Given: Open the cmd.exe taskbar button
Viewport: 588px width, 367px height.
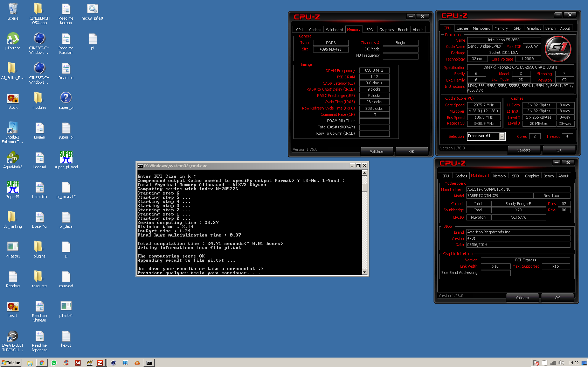Looking at the screenshot, I should pos(149,363).
